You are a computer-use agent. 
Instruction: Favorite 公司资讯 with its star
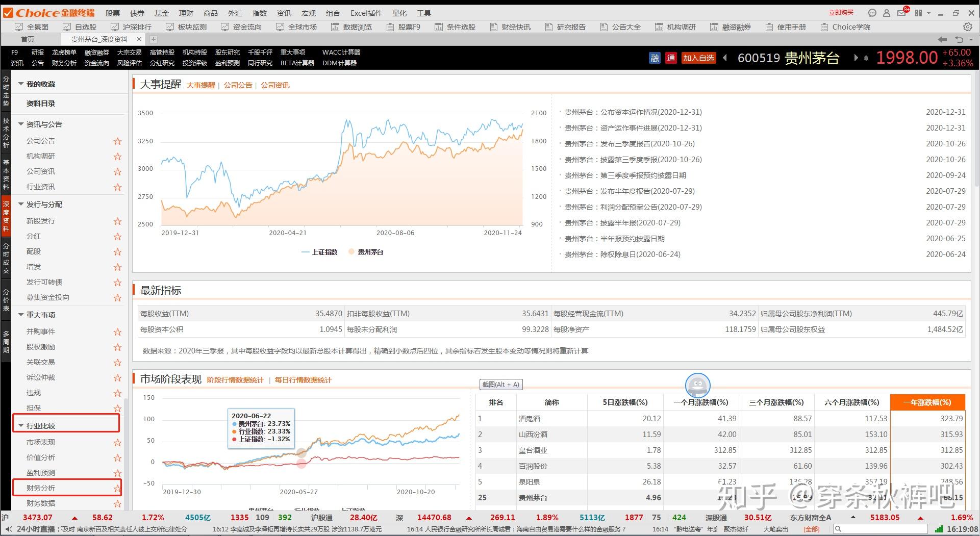117,172
